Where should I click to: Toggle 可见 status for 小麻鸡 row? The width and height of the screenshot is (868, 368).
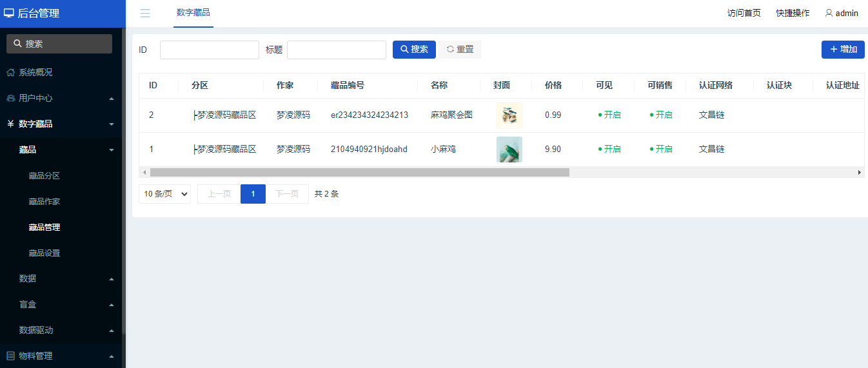click(x=609, y=149)
